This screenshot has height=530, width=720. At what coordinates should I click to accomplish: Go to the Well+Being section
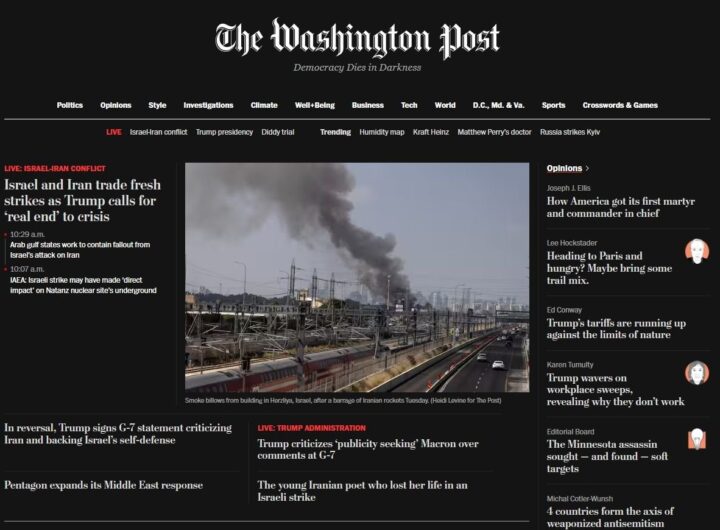coord(315,105)
